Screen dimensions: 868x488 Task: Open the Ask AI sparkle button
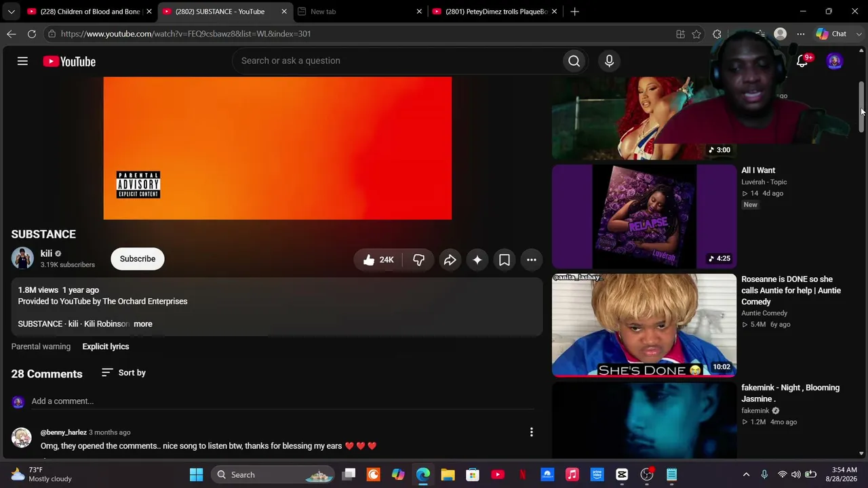tap(477, 260)
